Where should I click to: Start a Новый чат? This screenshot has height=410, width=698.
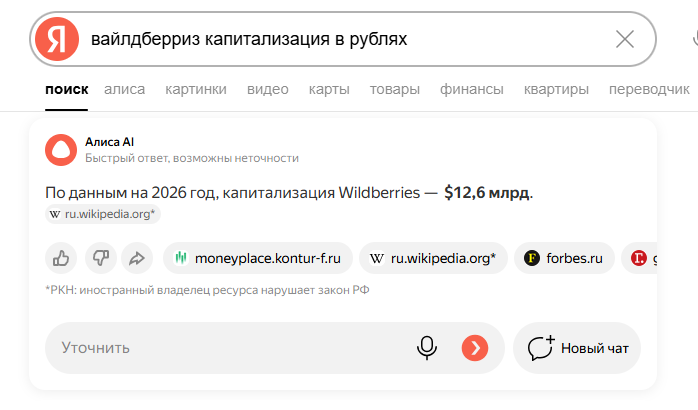coord(577,348)
